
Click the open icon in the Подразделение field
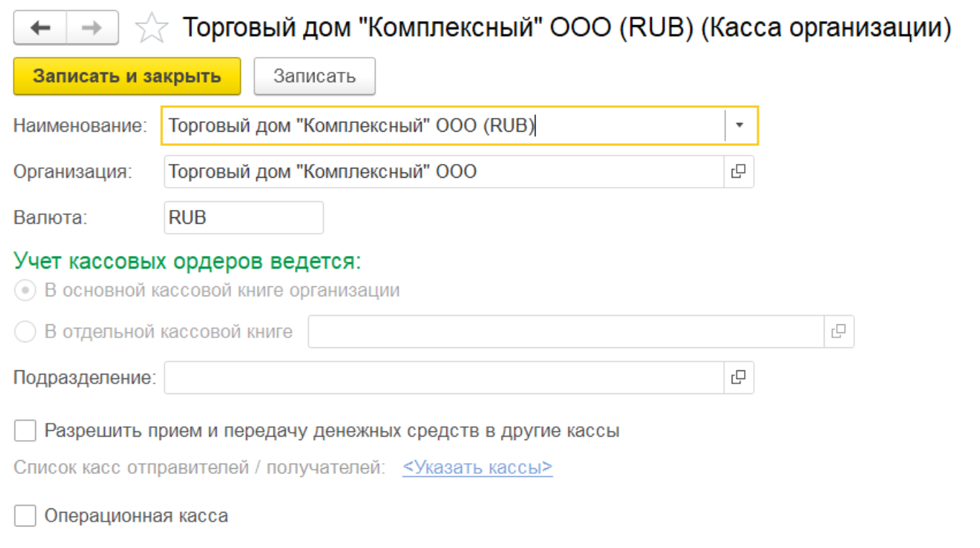coord(738,378)
